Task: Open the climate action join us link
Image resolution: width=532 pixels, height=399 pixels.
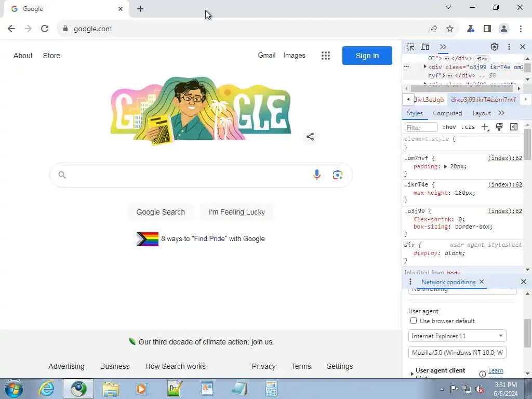Action: (x=205, y=342)
